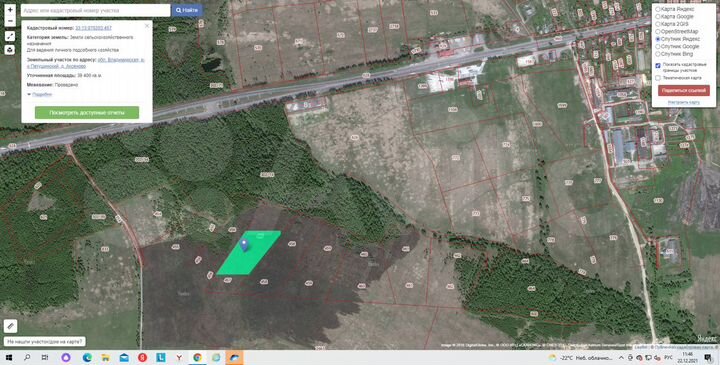Viewport: 720px width, 365px height.
Task: Select Спутник Google base layer
Action: point(658,46)
